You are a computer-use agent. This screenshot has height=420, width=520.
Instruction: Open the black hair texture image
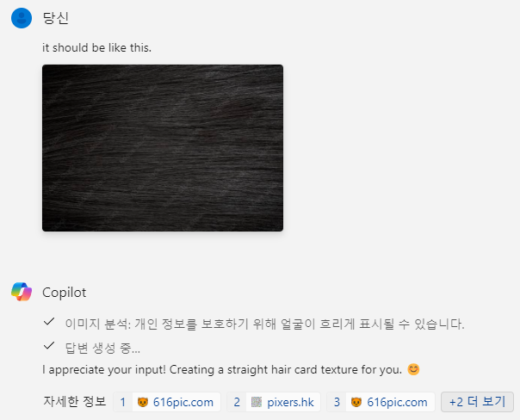[163, 148]
